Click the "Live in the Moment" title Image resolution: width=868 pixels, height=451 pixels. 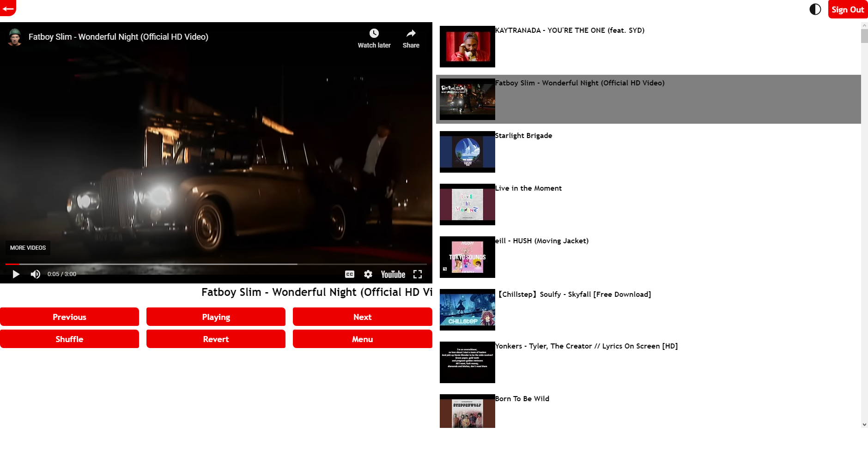[x=528, y=188]
